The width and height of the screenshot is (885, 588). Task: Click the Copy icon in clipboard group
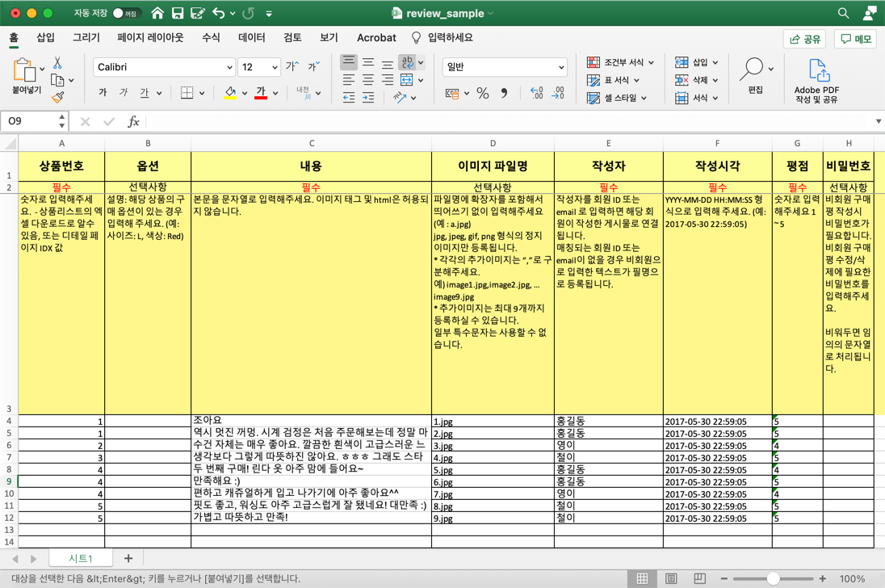point(57,80)
